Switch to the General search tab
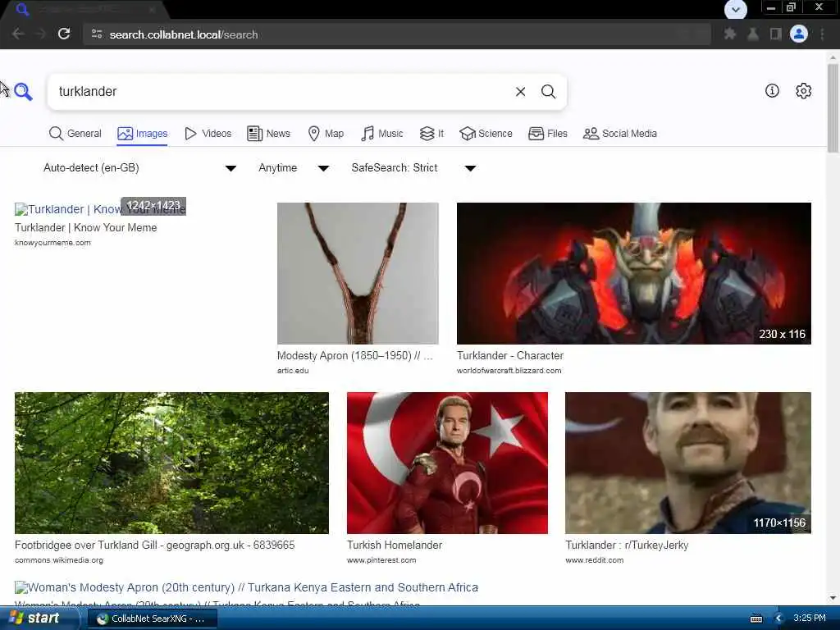This screenshot has height=630, width=840. (x=75, y=134)
